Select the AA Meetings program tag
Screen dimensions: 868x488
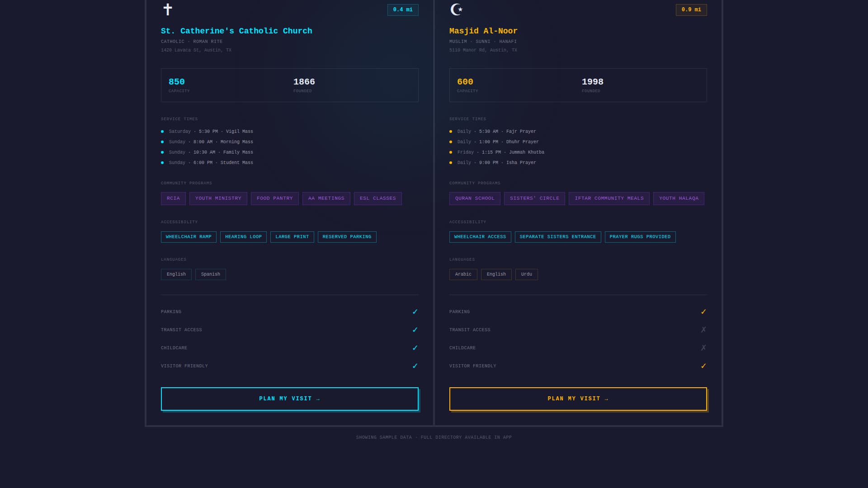[x=326, y=198]
